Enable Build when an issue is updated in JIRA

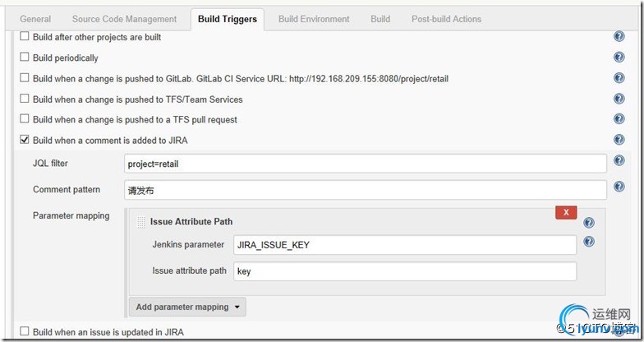25,330
